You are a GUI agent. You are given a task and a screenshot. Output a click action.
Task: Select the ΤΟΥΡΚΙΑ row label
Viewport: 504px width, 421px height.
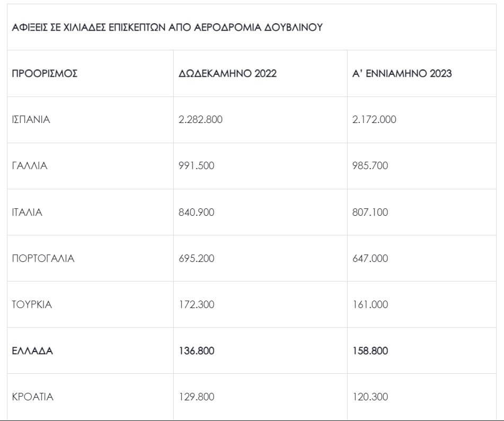point(32,305)
